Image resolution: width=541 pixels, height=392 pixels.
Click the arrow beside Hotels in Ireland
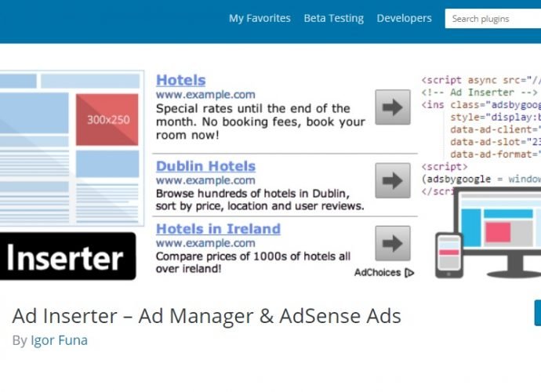coord(393,243)
